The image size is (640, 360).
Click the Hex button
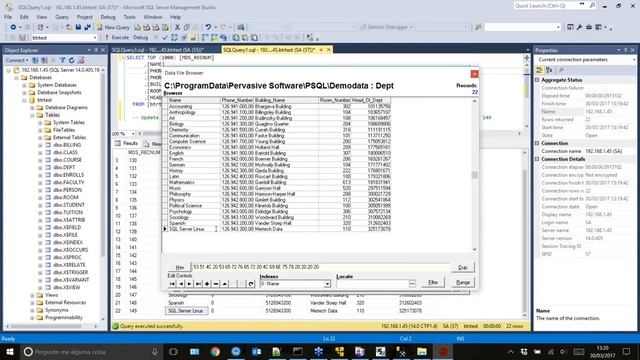click(x=179, y=267)
